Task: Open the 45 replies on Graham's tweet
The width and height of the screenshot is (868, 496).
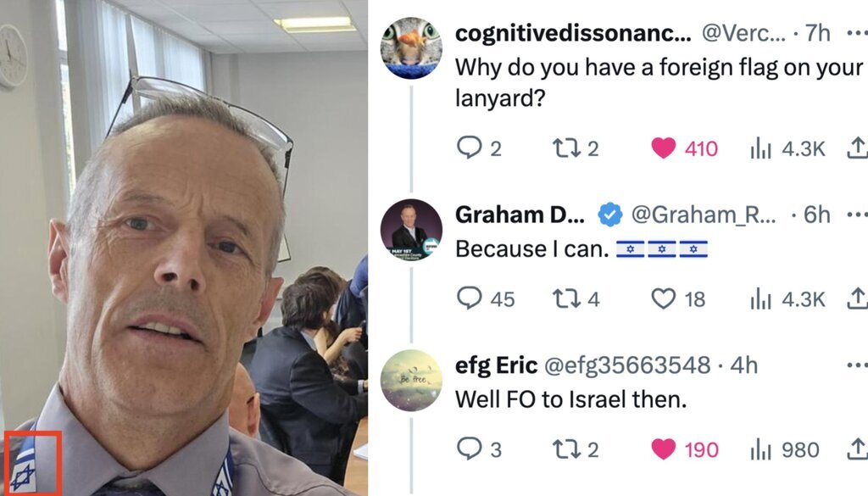Action: click(x=470, y=298)
